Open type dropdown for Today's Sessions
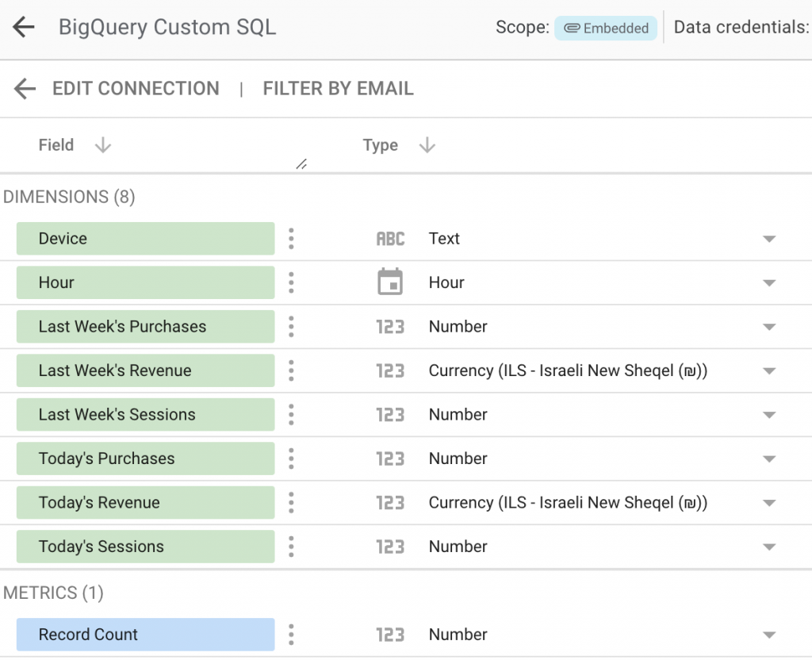 (769, 547)
